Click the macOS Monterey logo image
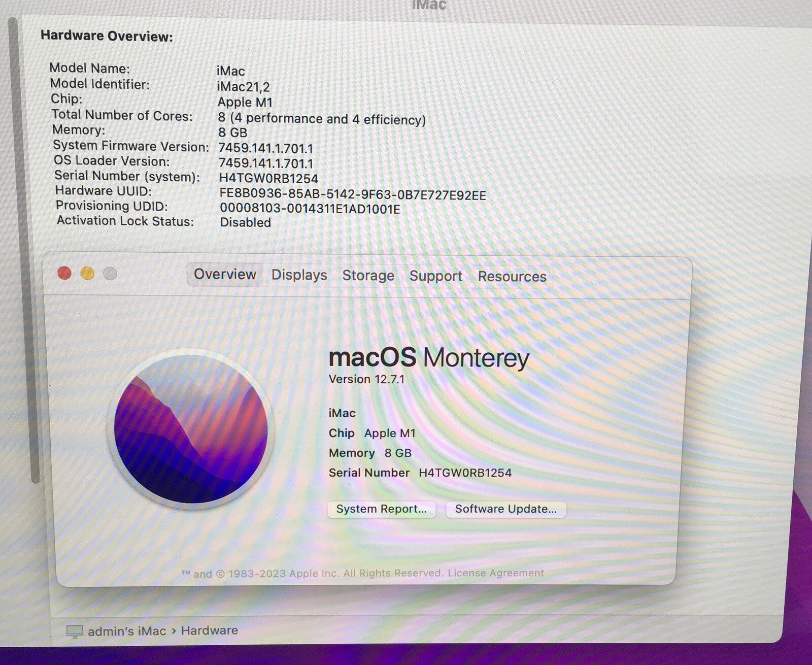This screenshot has height=665, width=812. click(x=191, y=429)
